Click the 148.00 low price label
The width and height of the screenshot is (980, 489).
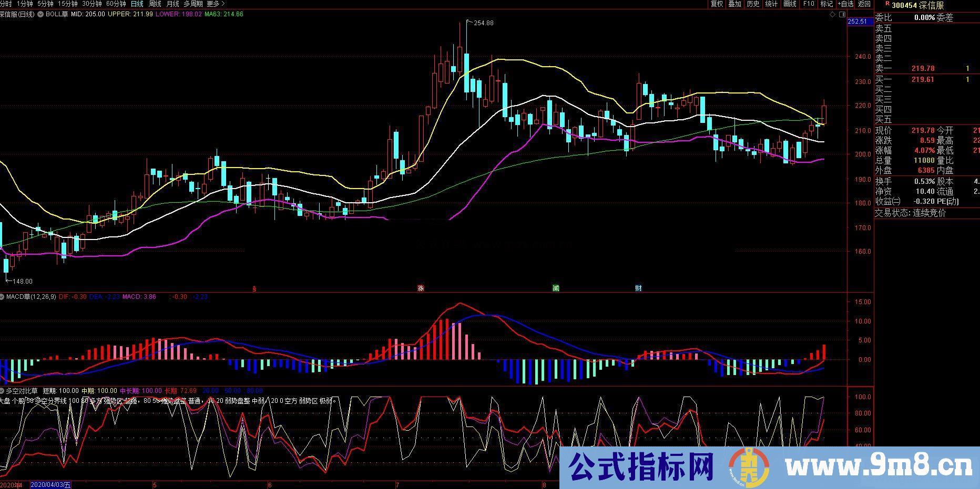click(23, 282)
